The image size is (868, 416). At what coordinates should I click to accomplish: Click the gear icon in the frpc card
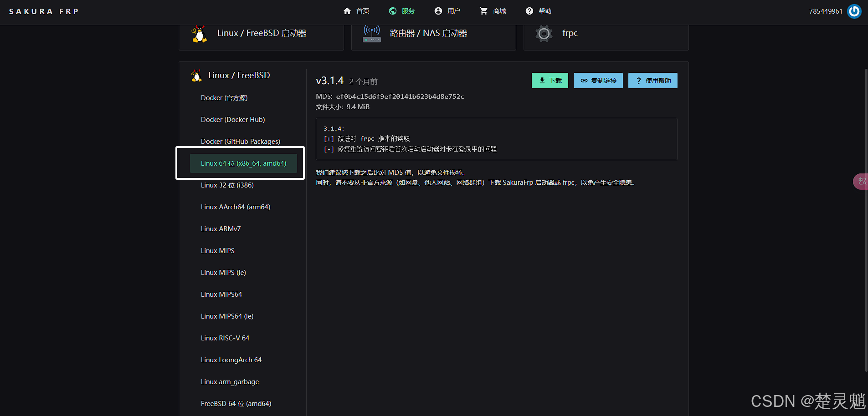click(544, 34)
